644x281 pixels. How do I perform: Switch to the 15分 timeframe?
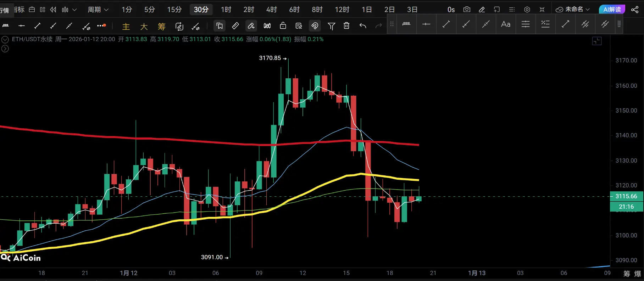coord(174,10)
